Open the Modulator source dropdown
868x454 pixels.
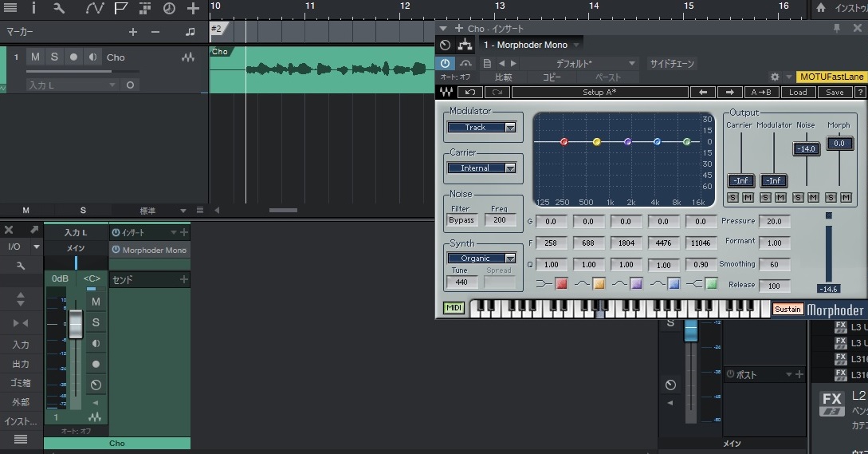tap(481, 128)
